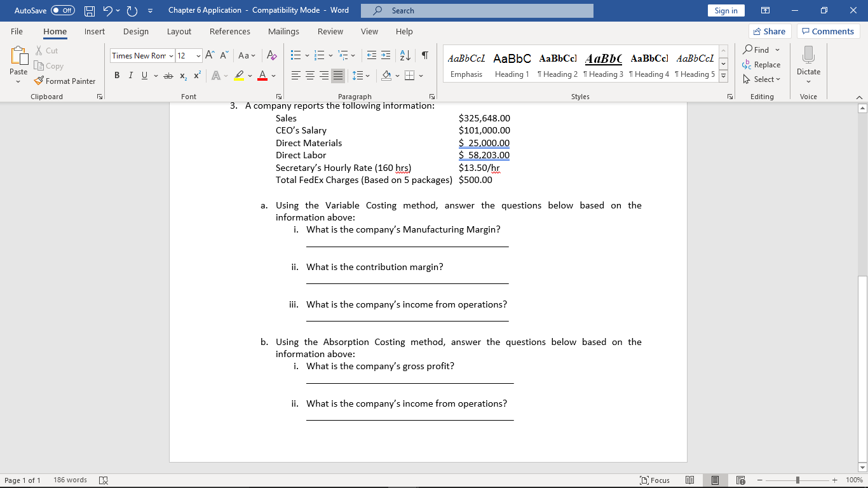
Task: Enable center text alignment
Action: click(x=309, y=75)
